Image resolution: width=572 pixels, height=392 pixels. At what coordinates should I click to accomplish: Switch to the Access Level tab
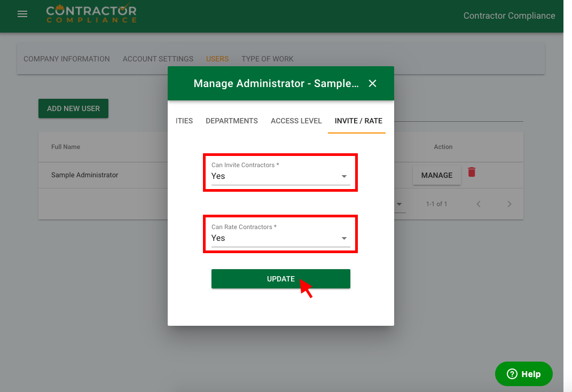296,121
